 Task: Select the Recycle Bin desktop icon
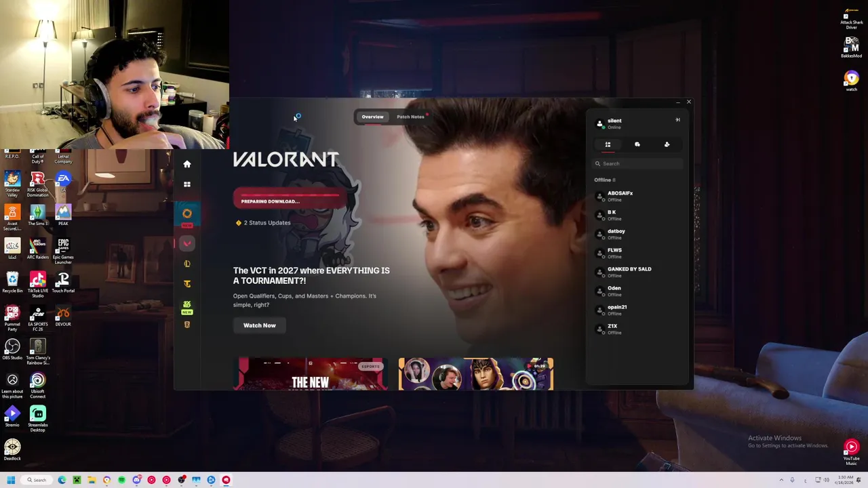point(12,283)
